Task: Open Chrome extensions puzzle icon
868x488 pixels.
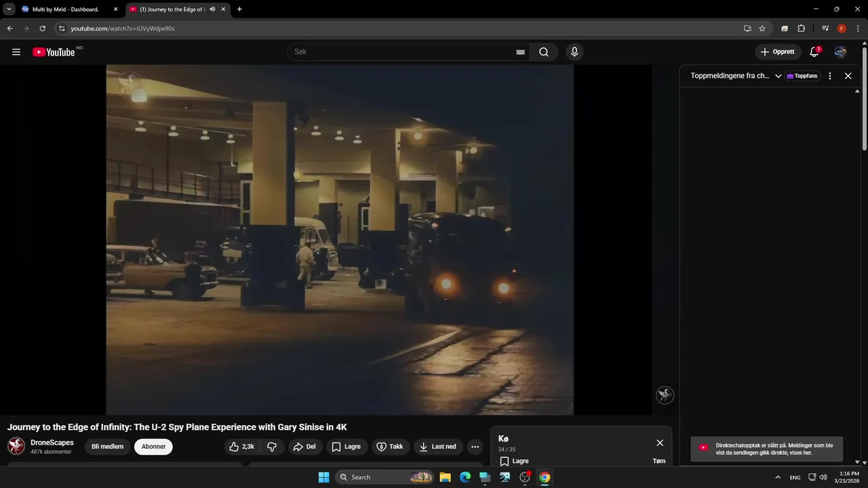Action: [801, 28]
